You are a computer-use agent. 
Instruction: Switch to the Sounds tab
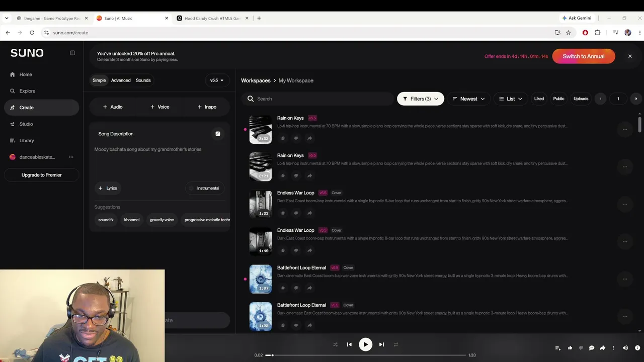143,80
